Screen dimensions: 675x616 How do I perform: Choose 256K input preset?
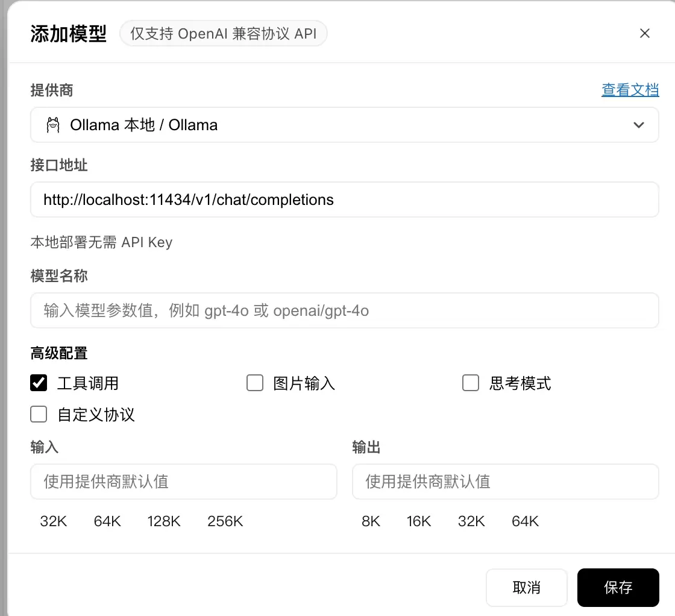click(225, 521)
